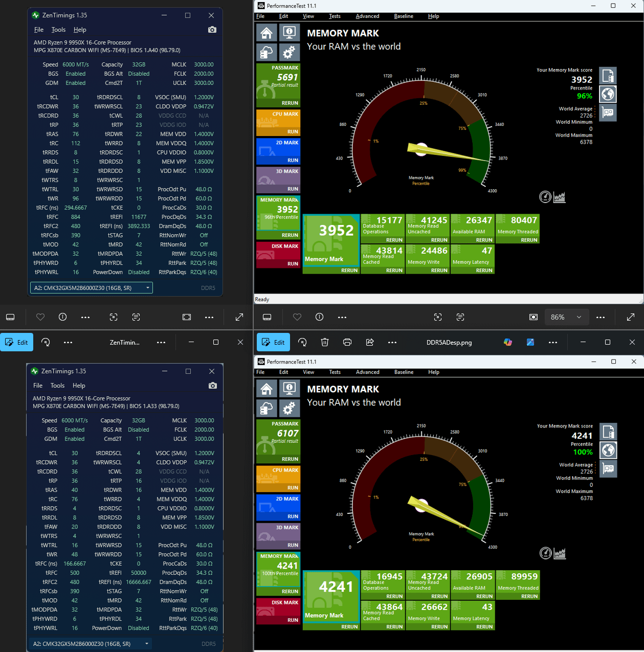The image size is (644, 652).
Task: Click the share icon in the DDR5ADesp.png viewer
Action: click(x=370, y=342)
